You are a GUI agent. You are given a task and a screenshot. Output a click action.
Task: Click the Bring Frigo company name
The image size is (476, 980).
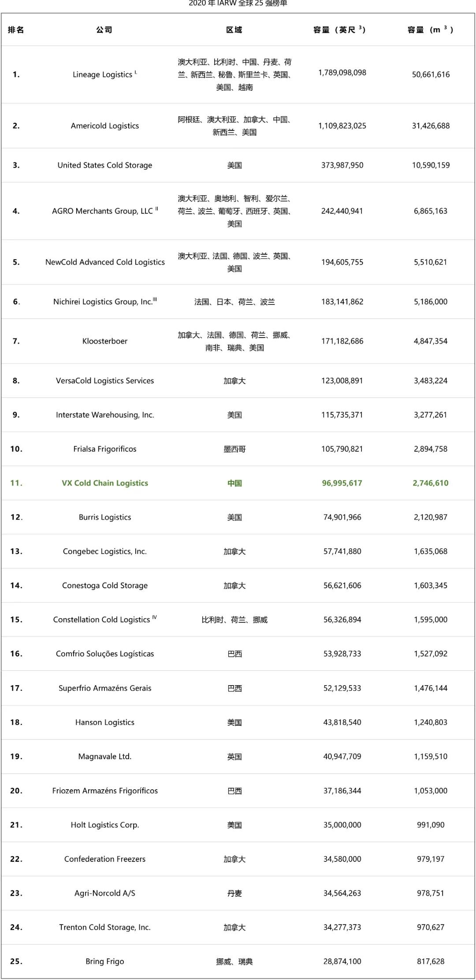tap(105, 961)
